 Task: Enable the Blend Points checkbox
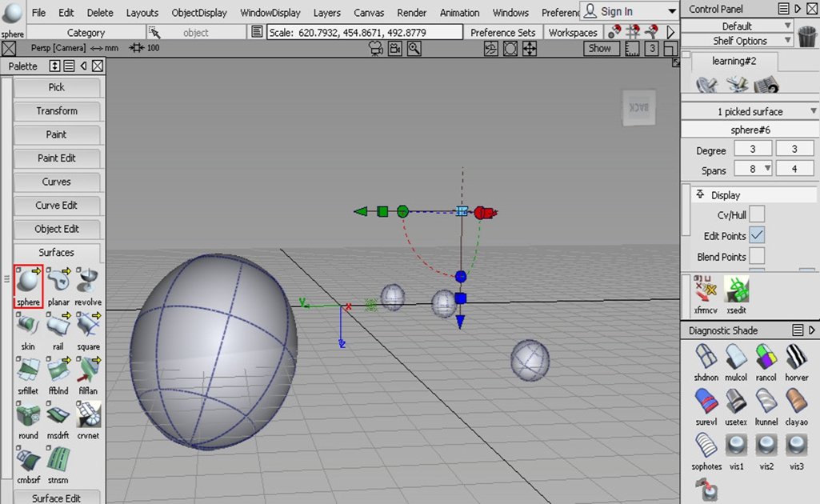click(x=757, y=256)
